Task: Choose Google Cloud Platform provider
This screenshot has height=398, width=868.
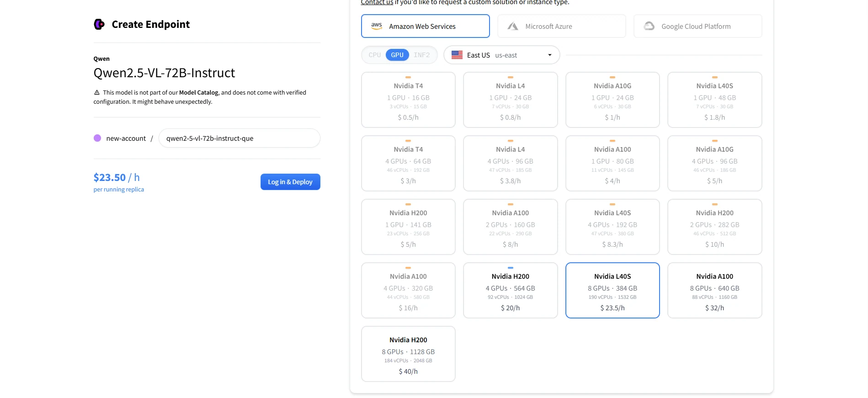Action: [698, 26]
